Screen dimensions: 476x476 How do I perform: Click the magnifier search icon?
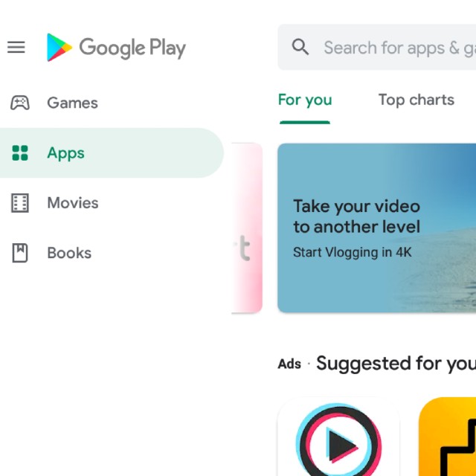[x=300, y=47]
